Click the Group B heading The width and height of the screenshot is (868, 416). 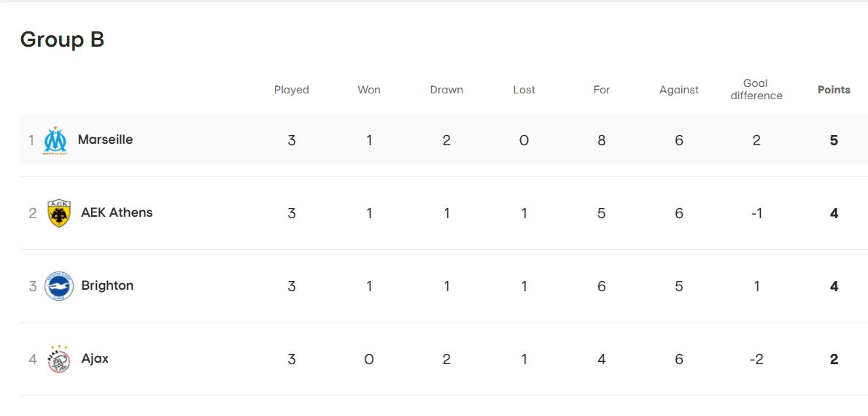62,39
